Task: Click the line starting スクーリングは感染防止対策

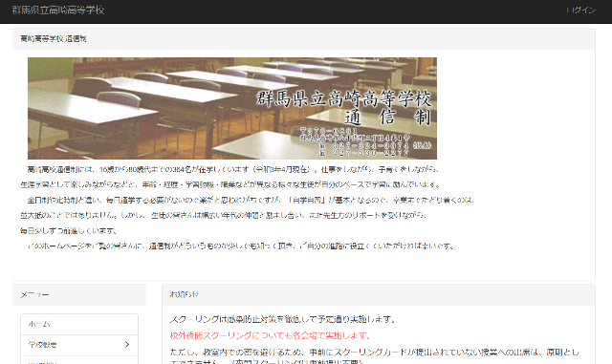Action: click(x=283, y=319)
